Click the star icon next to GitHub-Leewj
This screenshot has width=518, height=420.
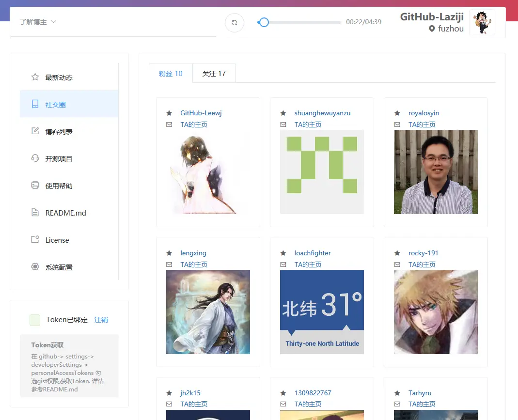(169, 113)
